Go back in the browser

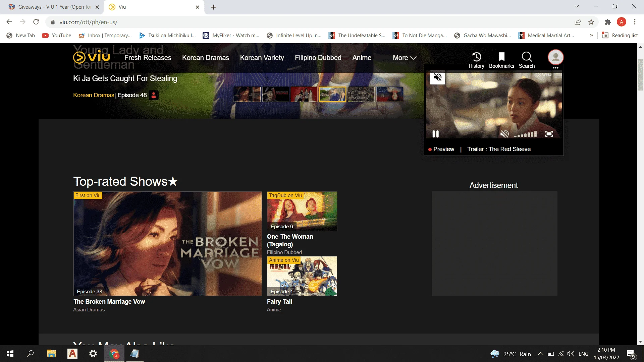[x=9, y=22]
